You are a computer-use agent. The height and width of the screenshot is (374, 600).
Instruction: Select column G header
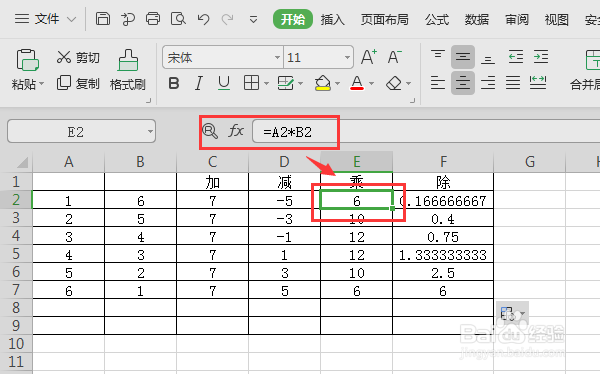530,162
